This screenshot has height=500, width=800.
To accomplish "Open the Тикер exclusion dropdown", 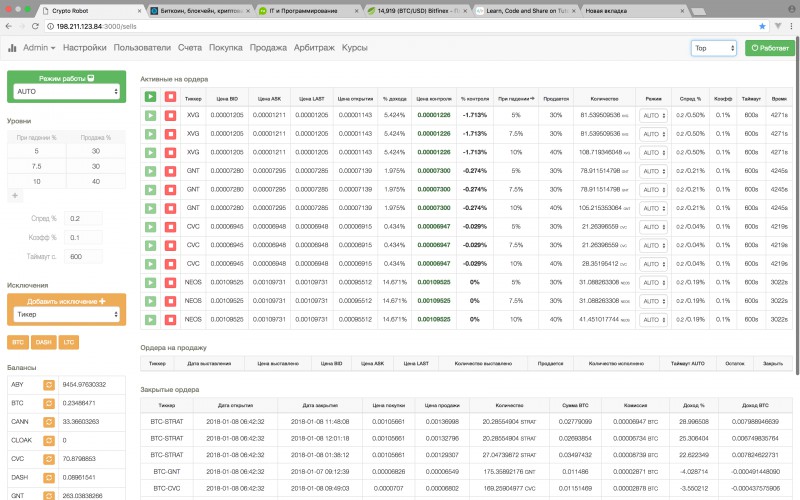I will 66,314.
